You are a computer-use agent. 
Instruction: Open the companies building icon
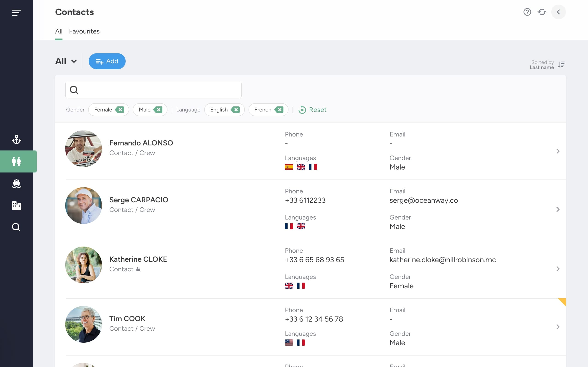tap(16, 205)
